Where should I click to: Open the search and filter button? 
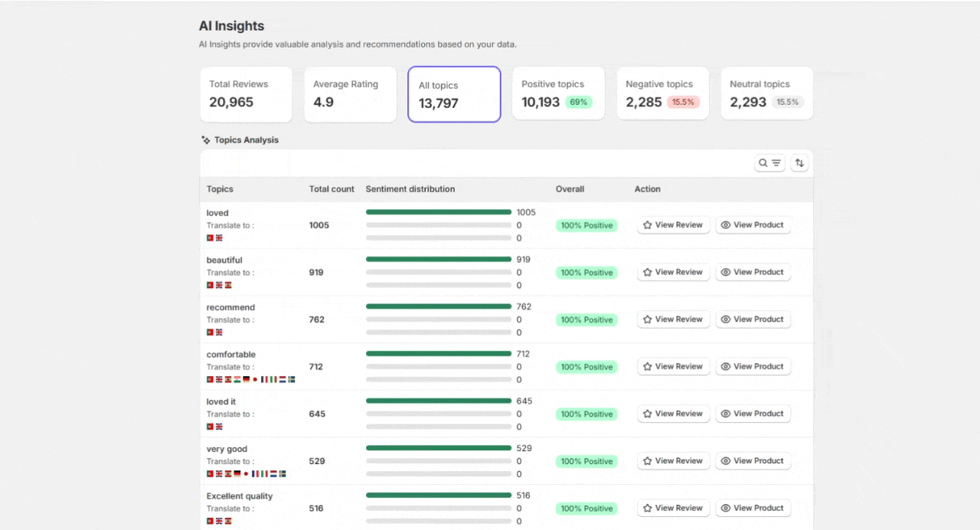[769, 163]
